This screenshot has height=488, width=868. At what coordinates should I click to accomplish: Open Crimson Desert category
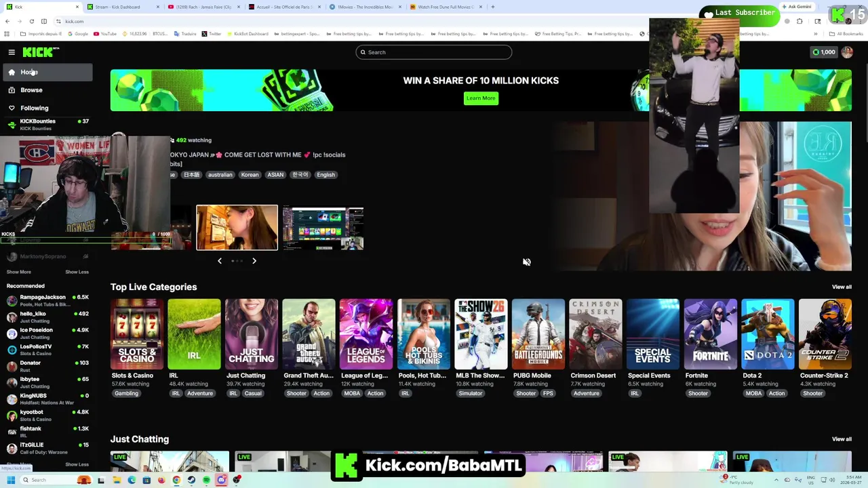pos(595,334)
